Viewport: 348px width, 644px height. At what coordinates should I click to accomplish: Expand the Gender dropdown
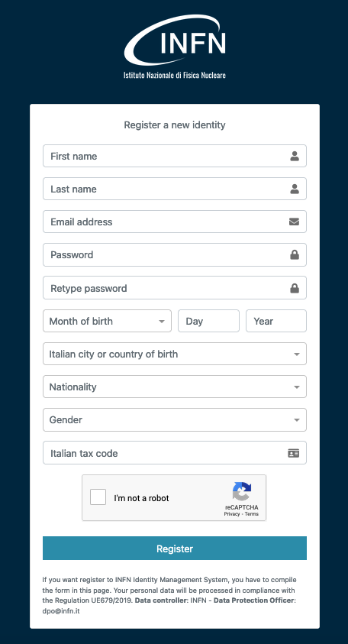(x=175, y=419)
